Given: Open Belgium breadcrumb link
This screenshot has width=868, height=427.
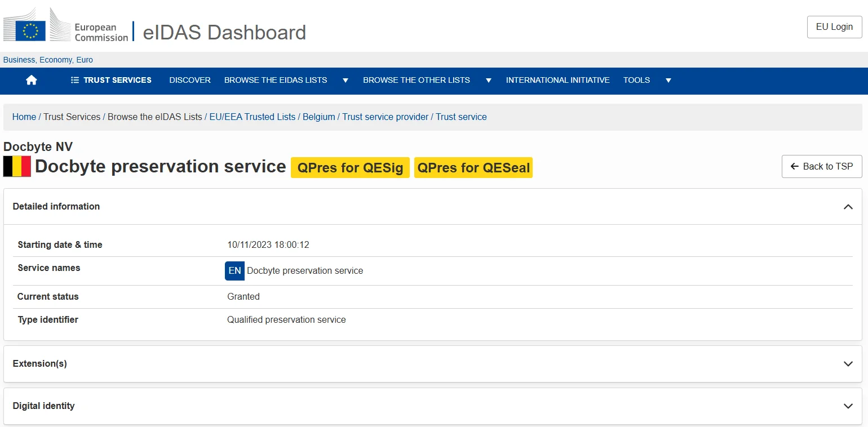Looking at the screenshot, I should click(x=319, y=117).
